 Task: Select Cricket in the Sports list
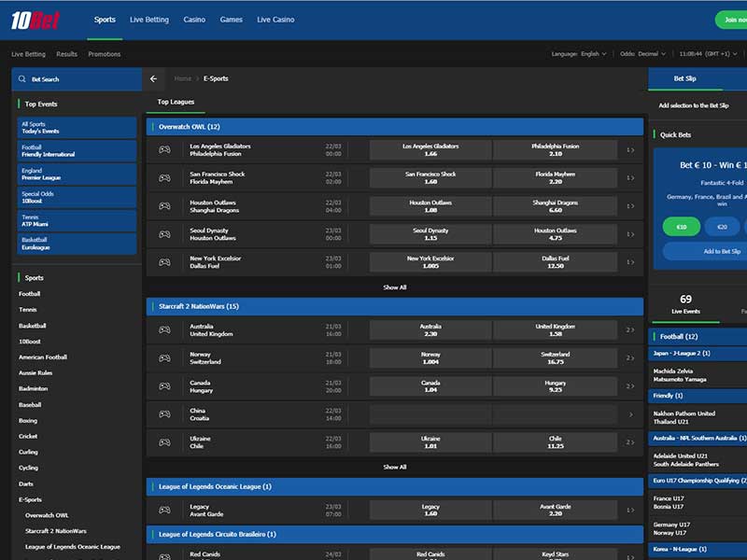tap(28, 436)
